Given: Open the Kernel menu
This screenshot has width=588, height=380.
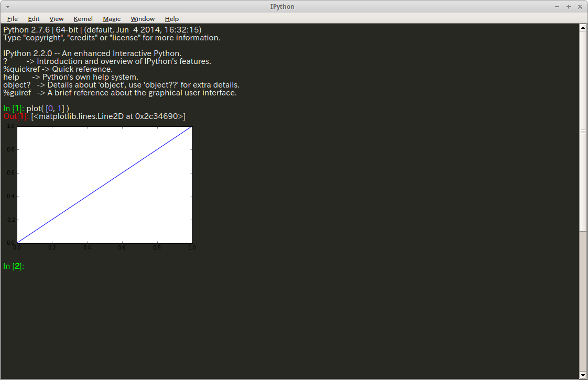Looking at the screenshot, I should (83, 19).
